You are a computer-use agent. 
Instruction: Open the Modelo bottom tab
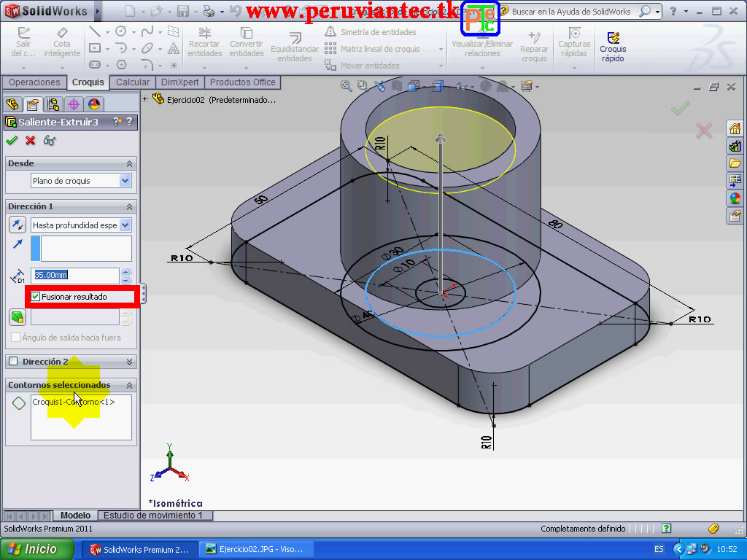(x=75, y=516)
